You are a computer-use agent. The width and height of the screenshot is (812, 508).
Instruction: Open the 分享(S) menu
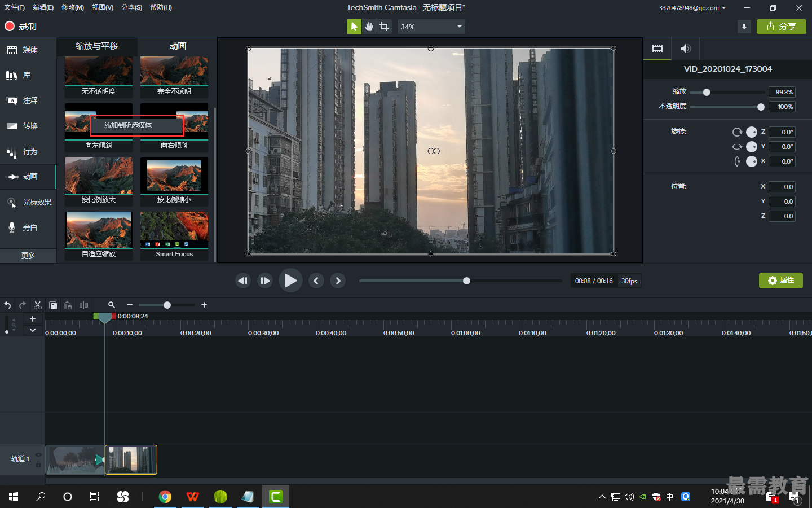[x=132, y=7]
